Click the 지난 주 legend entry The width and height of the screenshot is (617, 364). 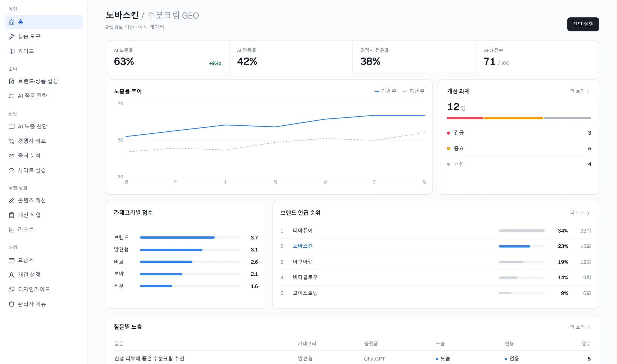(414, 91)
